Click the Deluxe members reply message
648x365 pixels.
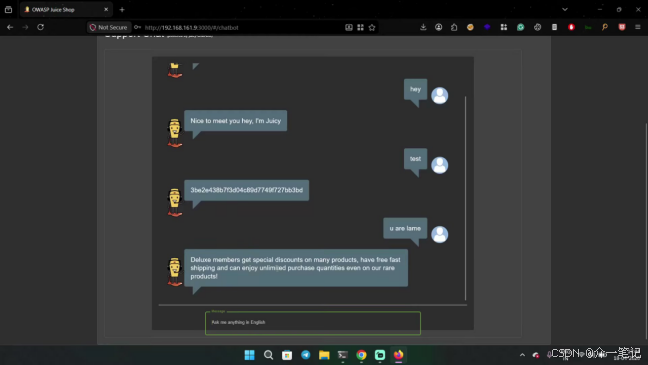click(296, 268)
